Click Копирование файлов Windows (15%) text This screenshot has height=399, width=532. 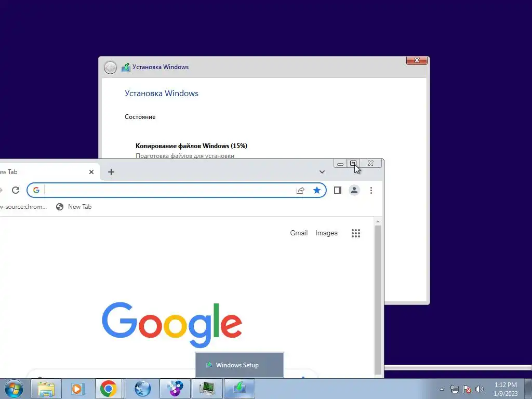coord(191,146)
